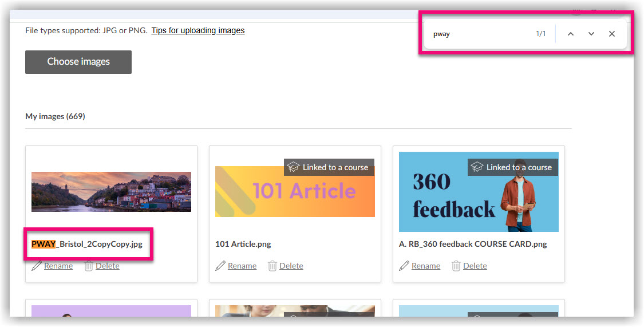This screenshot has height=327, width=644.
Task: Open the Bristol bridge thumbnail
Action: pos(111,192)
